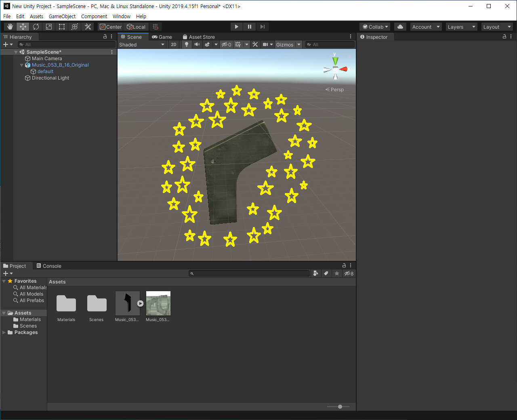517x420 pixels.
Task: Toggle grid snapping icon in main toolbar
Action: pyautogui.click(x=156, y=27)
